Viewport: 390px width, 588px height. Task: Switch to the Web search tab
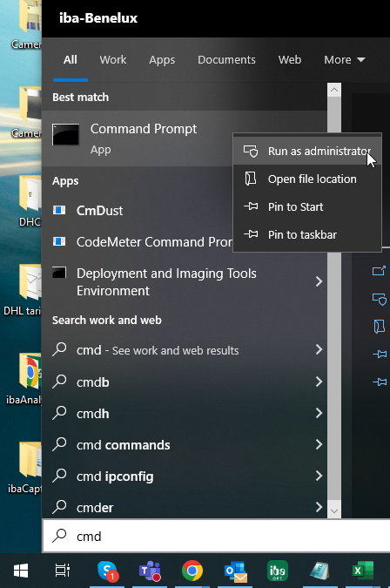[290, 59]
